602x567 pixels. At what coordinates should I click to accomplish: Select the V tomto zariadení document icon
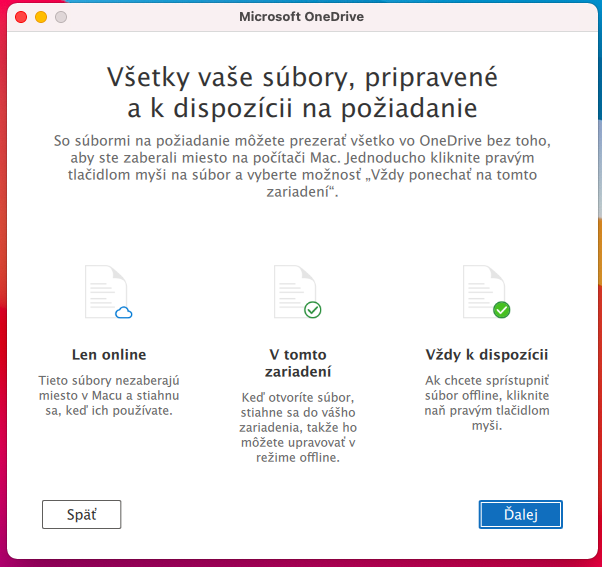click(x=294, y=290)
